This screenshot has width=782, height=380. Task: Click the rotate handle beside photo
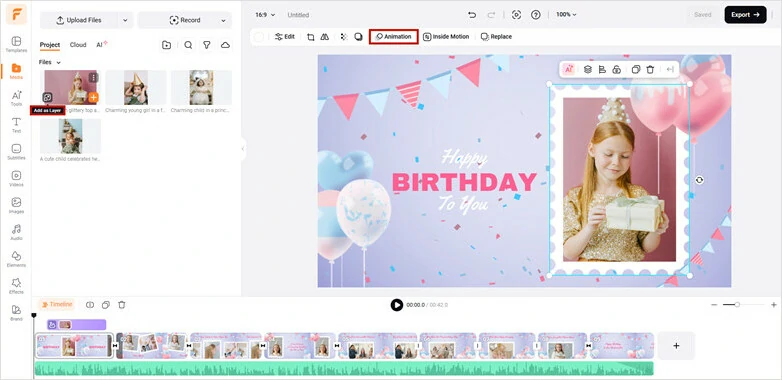point(699,180)
